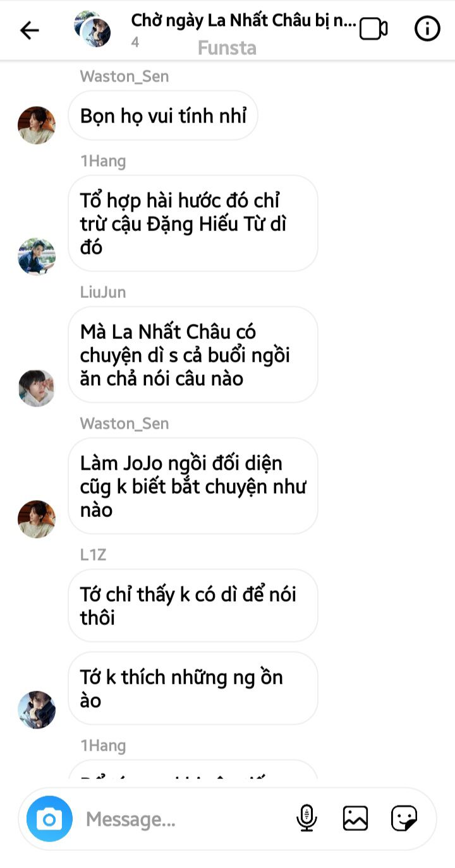Open group chat title Chờ ngày La Nhất Châu
Image resolution: width=455 pixels, height=868 pixels.
point(243,20)
